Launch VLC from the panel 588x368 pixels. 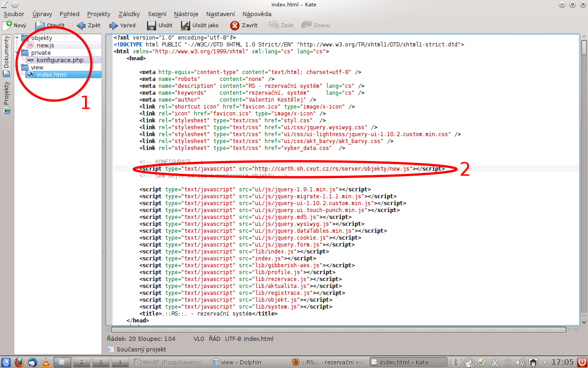click(x=45, y=362)
